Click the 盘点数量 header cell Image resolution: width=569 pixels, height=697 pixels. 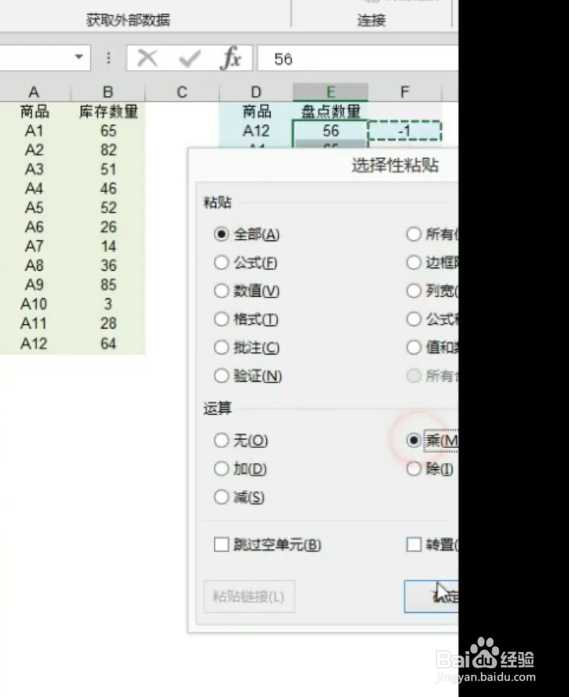point(330,112)
